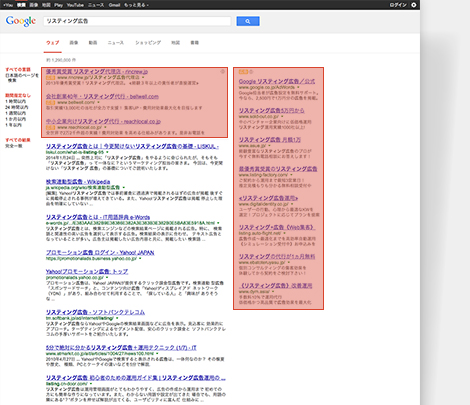Click the info icon in top ad block
Viewport: 470px width, 405px height.
coord(223,71)
